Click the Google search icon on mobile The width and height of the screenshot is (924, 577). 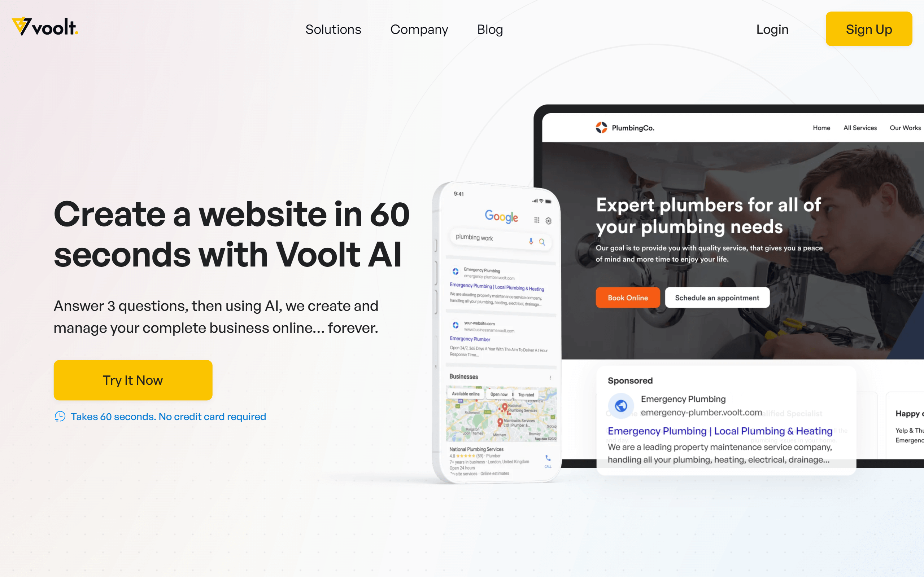[541, 242]
